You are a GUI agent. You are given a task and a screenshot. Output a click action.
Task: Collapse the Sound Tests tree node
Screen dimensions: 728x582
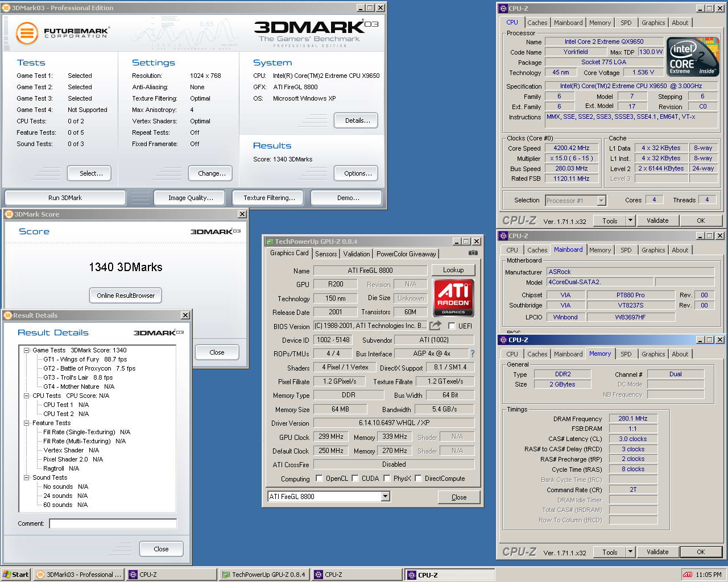point(26,477)
